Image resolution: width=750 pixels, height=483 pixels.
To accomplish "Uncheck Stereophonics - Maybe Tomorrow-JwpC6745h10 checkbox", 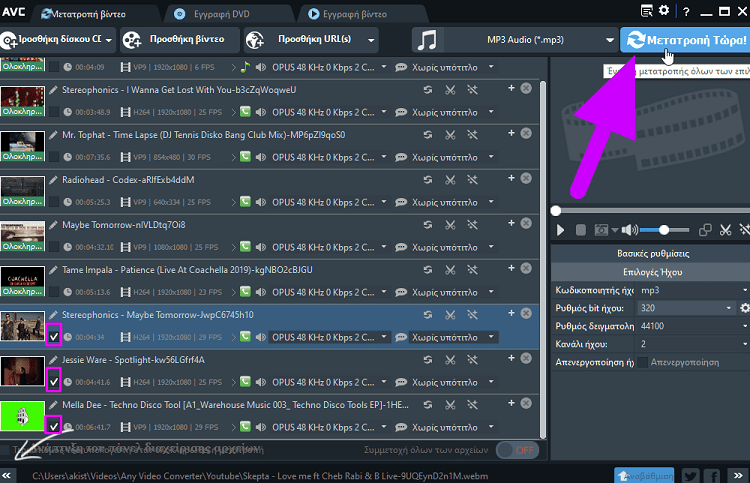I will coord(54,337).
